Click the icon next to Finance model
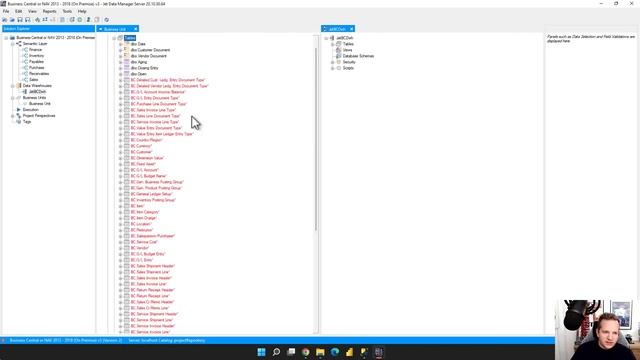 point(25,49)
